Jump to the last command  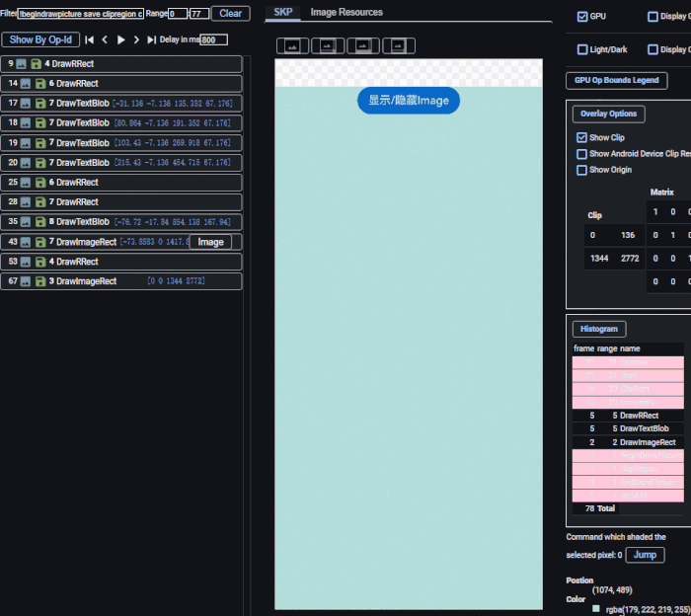(151, 39)
